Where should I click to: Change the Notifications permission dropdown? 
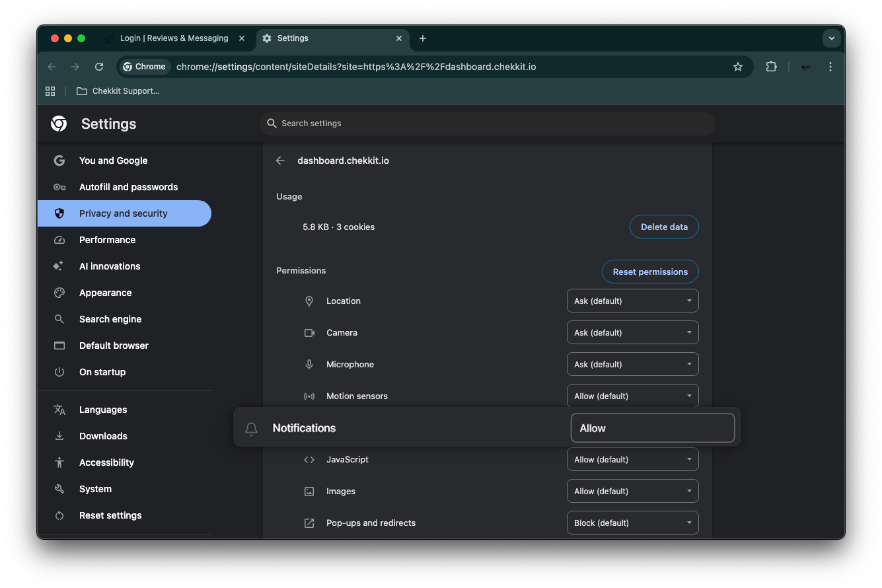(652, 428)
